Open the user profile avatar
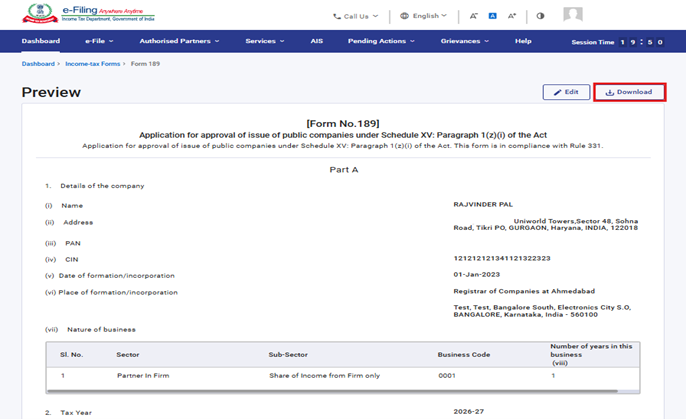The height and width of the screenshot is (419, 686). tap(573, 15)
